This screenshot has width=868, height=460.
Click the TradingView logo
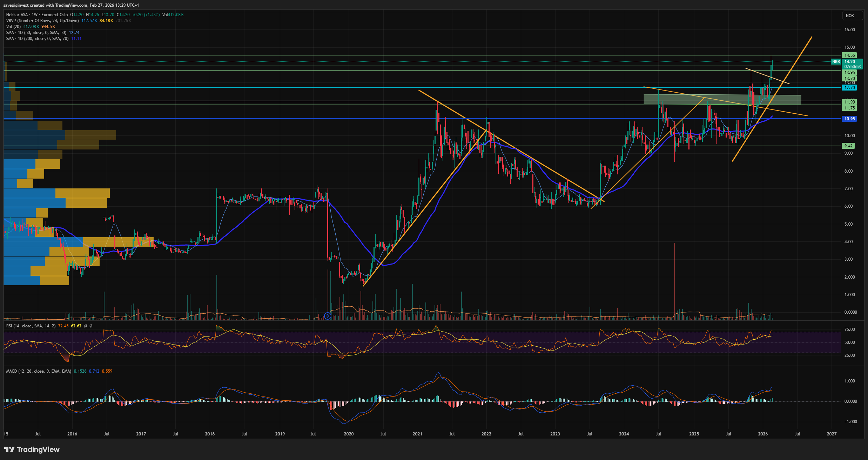32,449
